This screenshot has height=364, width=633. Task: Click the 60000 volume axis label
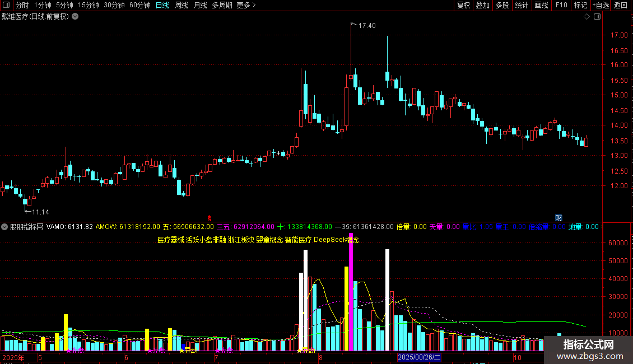[618, 243]
